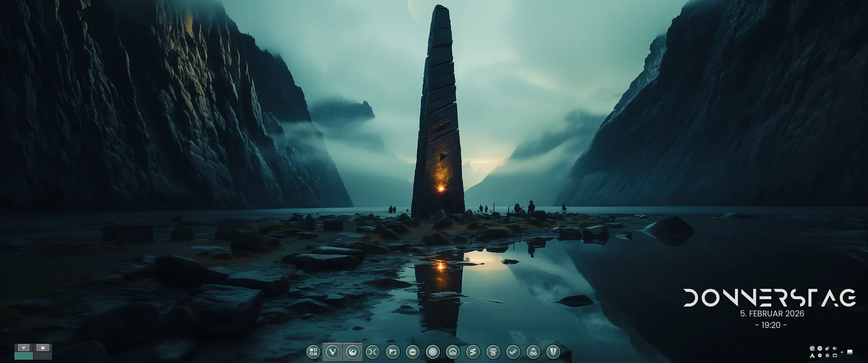
Task: Select the teal first virtual desktop in pager
Action: coord(24,352)
